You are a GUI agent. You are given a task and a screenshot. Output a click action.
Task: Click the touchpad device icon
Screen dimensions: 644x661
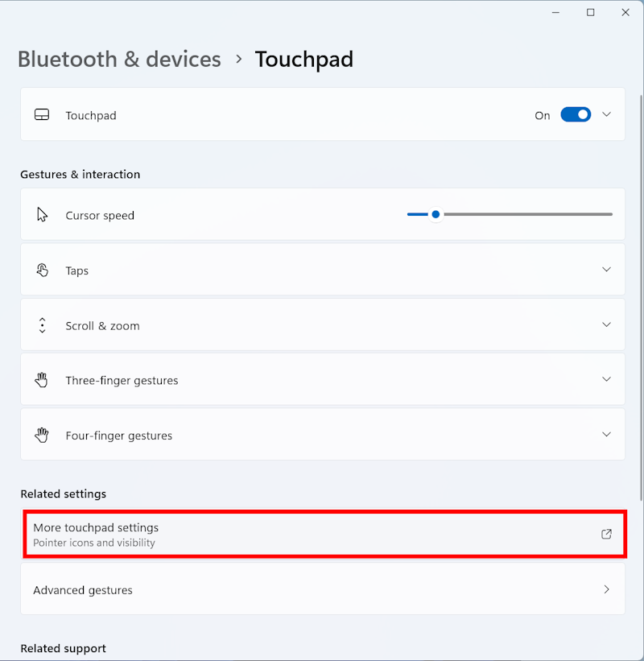point(42,114)
